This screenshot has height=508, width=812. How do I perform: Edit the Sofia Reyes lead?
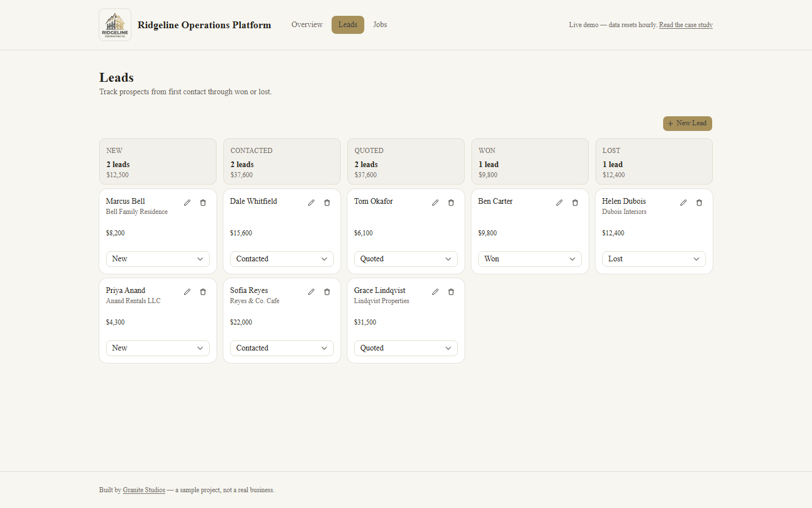point(311,292)
